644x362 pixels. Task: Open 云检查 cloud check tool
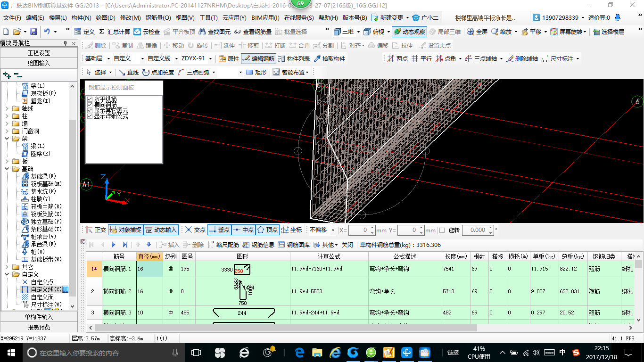147,32
